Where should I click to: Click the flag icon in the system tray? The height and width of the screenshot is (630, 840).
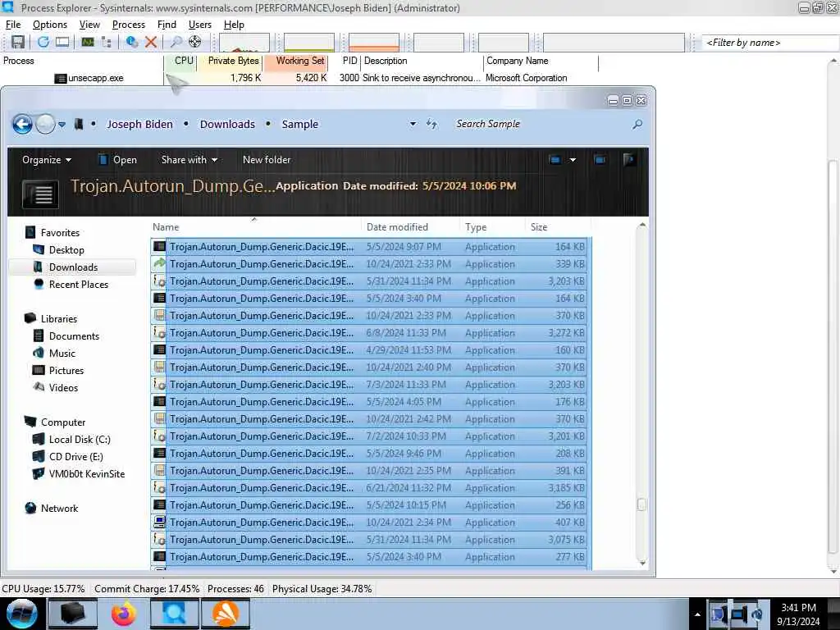718,614
